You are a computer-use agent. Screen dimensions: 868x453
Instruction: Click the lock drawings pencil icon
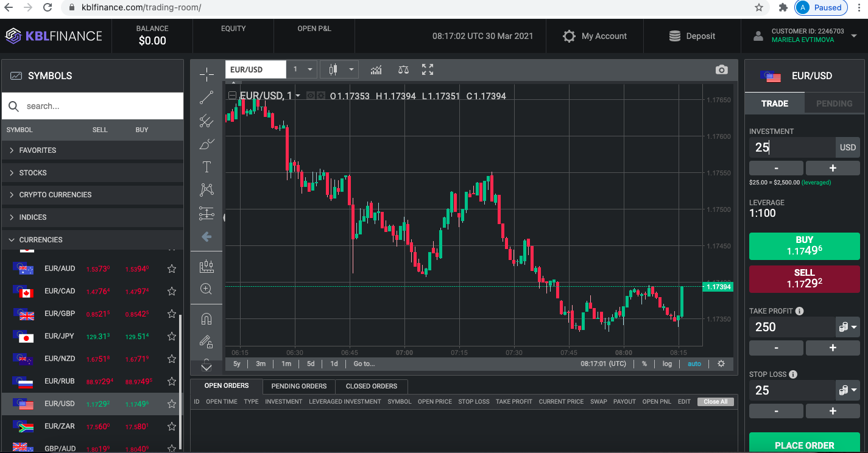click(206, 342)
